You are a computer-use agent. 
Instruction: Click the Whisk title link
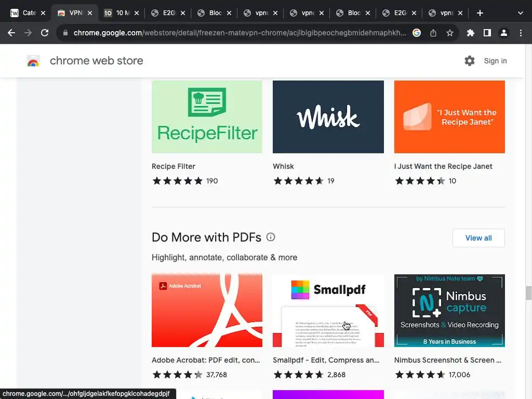point(283,166)
